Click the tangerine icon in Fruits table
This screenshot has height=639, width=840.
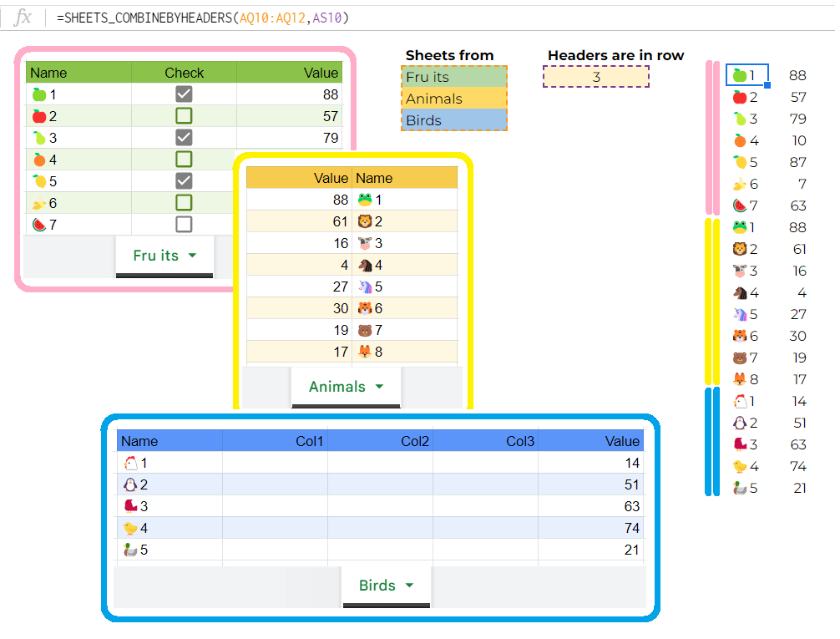(x=39, y=160)
